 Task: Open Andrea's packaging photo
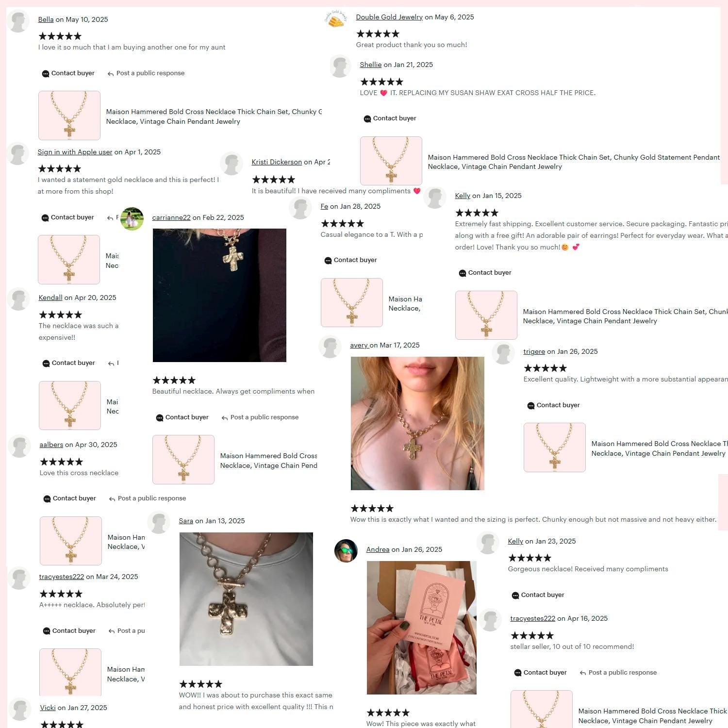[x=422, y=628]
